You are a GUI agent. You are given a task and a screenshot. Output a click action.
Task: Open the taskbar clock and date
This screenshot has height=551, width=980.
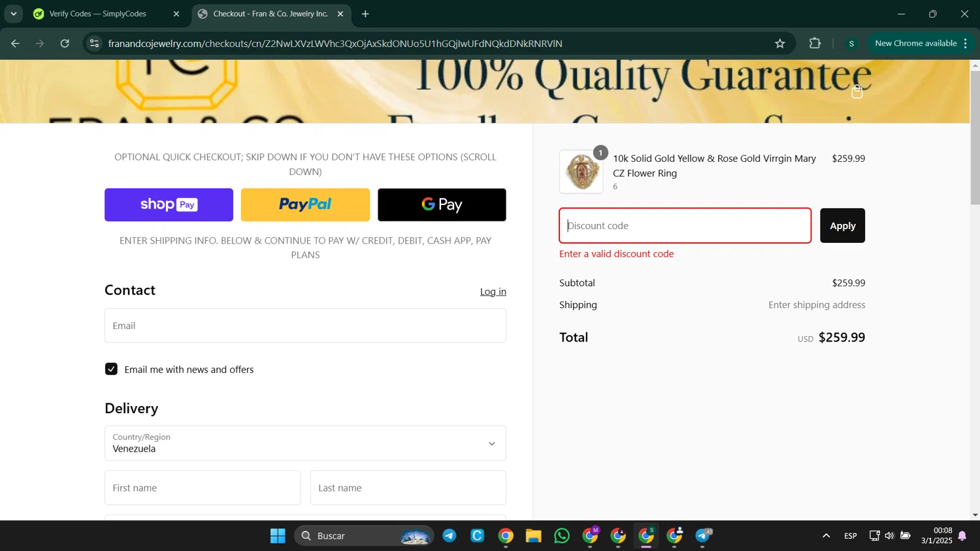(937, 536)
